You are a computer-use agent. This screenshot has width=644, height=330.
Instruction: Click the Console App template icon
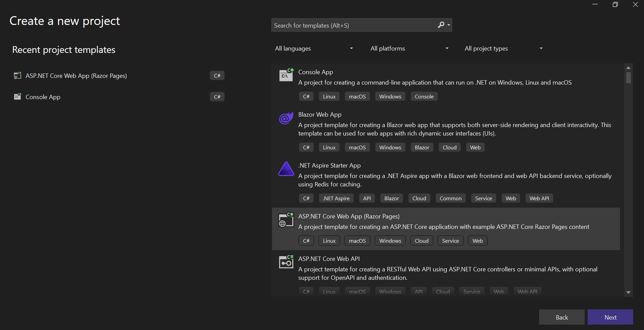click(286, 75)
